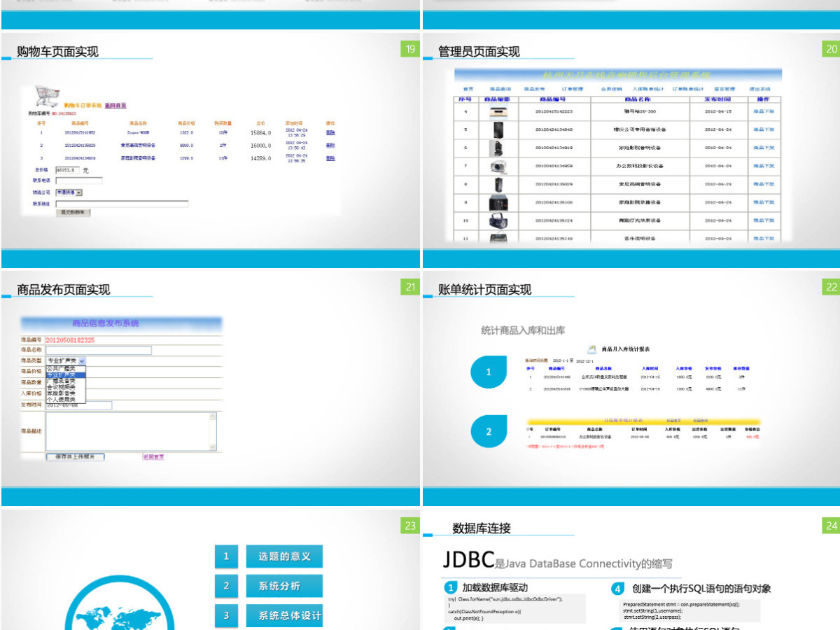
Task: Click the slide number 23 badge
Action: point(409,526)
